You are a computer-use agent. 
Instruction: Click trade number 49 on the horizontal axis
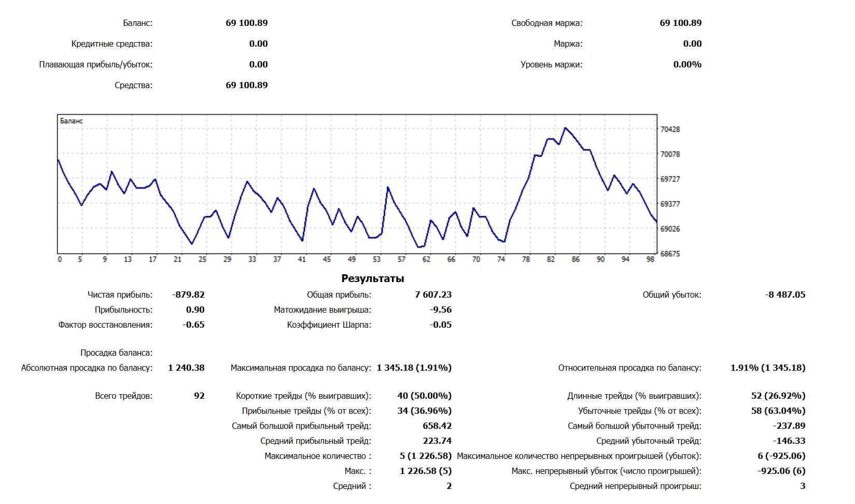coord(352,259)
